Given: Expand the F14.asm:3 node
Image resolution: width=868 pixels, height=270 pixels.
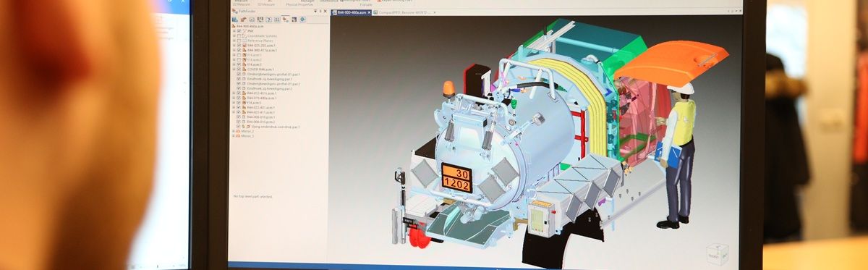Looking at the screenshot, I should (234, 64).
